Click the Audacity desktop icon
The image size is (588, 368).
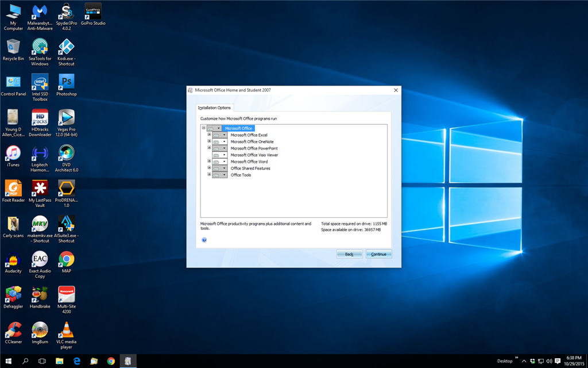[x=14, y=259]
